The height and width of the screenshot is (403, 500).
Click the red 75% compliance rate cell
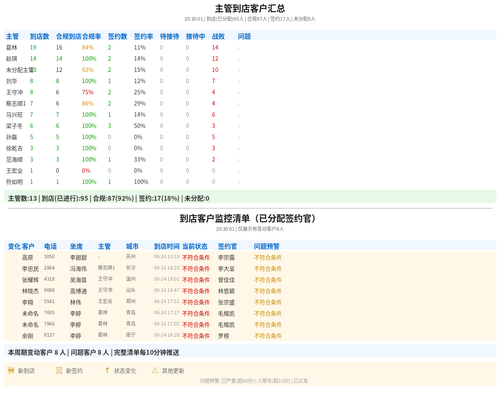click(88, 92)
